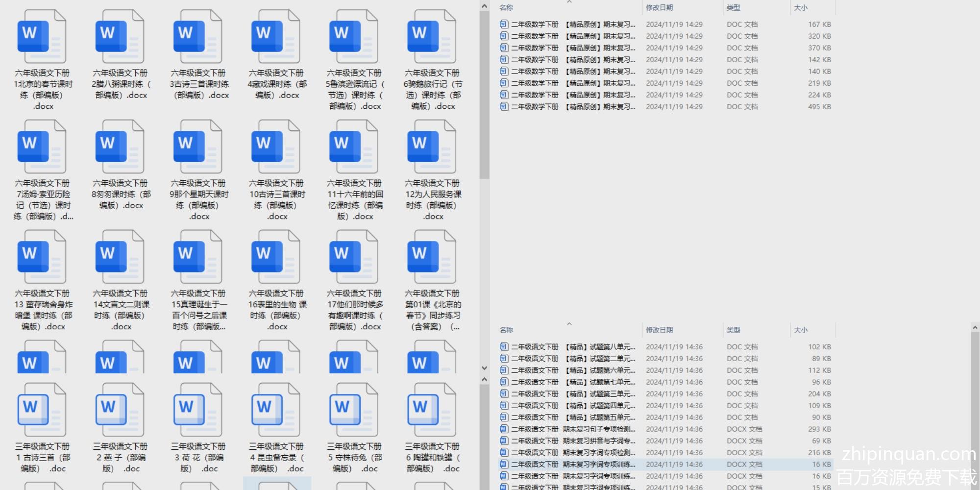Click the 4藏戏课时练 document icon
980x490 pixels.
tap(275, 37)
